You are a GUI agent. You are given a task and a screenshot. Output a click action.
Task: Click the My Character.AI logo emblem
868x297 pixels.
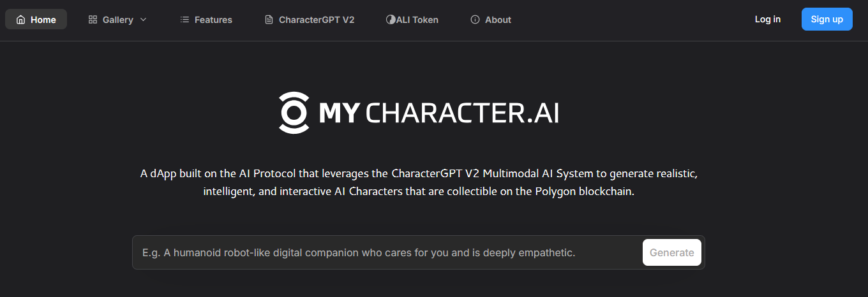click(294, 113)
